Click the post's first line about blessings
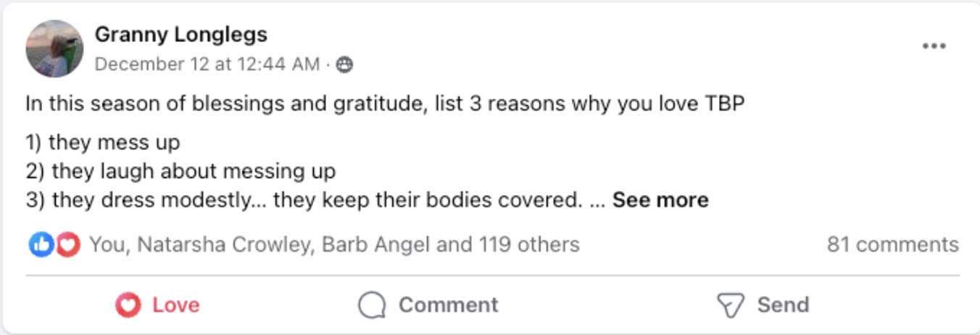This screenshot has height=335, width=980. tap(385, 104)
